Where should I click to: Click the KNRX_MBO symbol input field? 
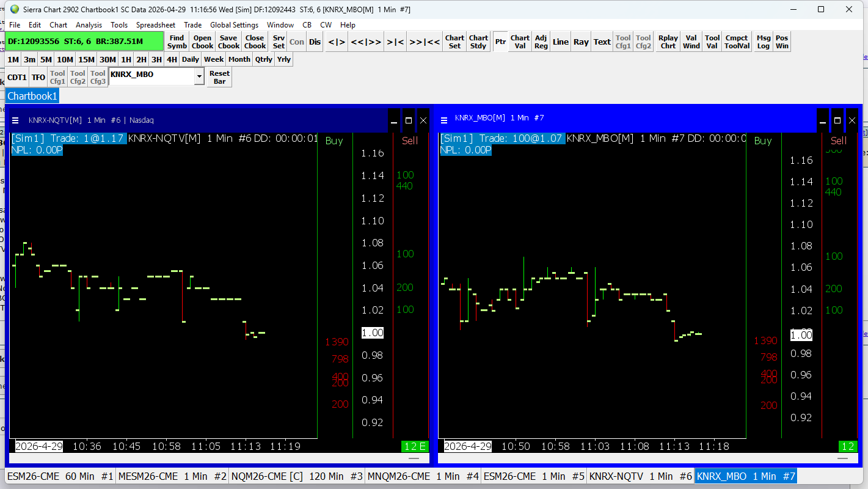151,77
